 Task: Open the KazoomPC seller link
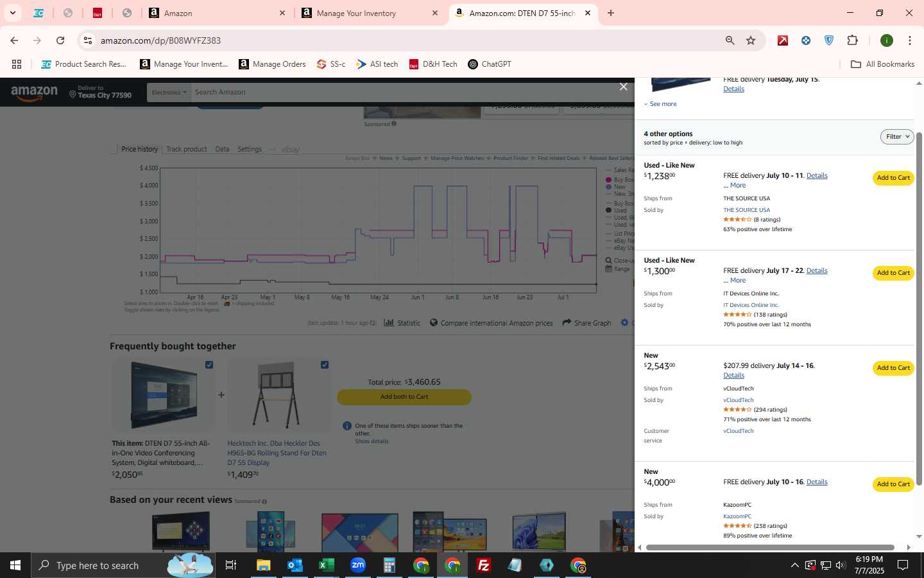737,516
